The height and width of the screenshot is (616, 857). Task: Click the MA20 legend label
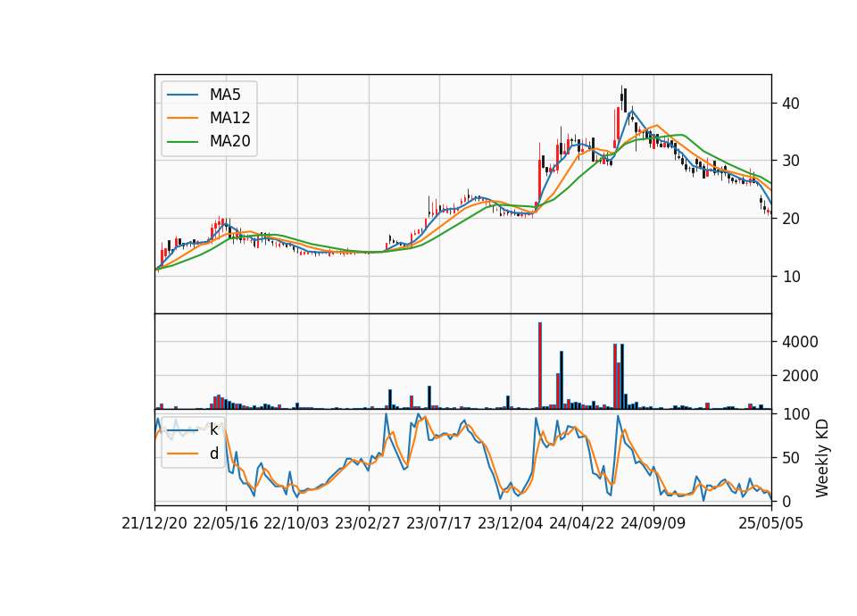[x=229, y=142]
